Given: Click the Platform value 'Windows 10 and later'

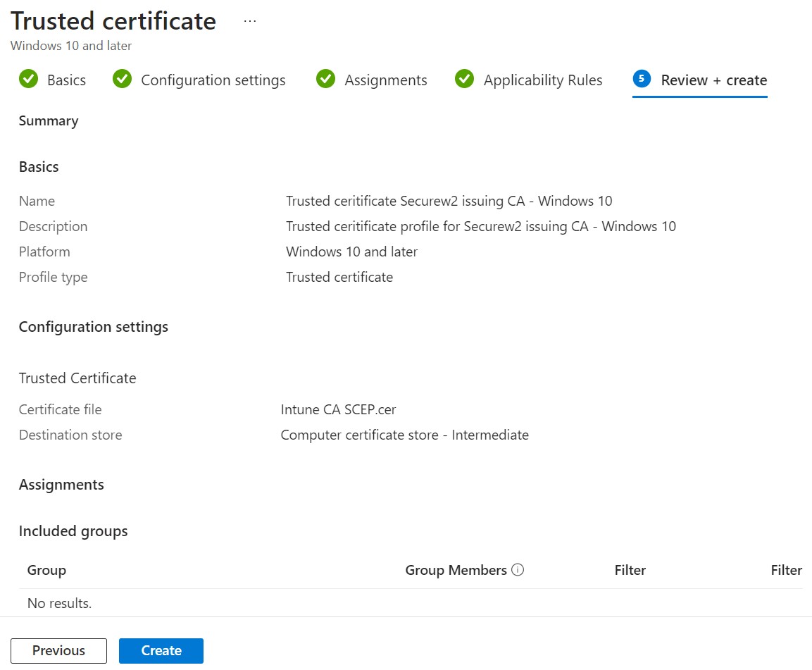Looking at the screenshot, I should [351, 252].
